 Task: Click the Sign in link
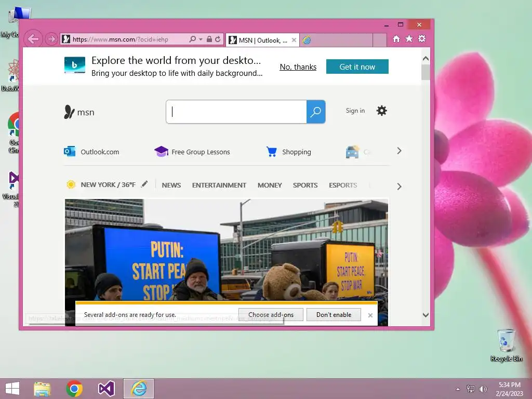pyautogui.click(x=355, y=111)
